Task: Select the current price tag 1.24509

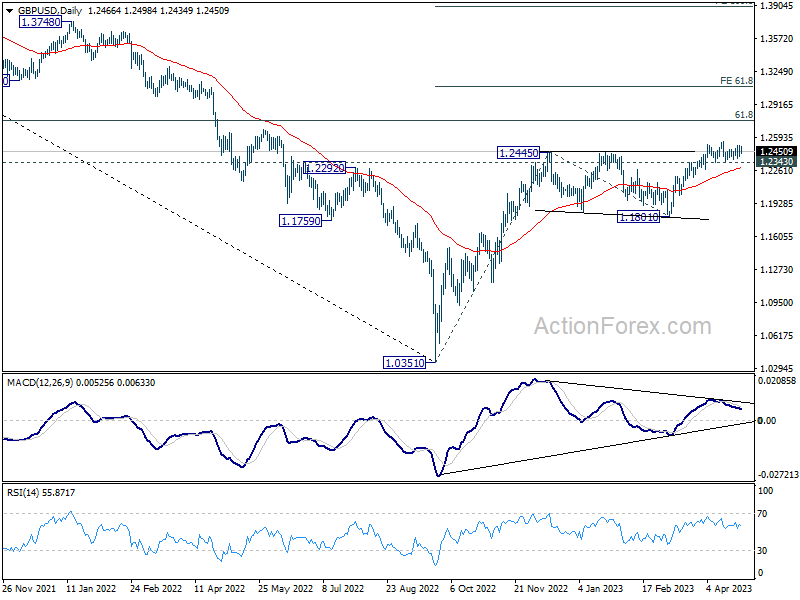Action: click(777, 152)
